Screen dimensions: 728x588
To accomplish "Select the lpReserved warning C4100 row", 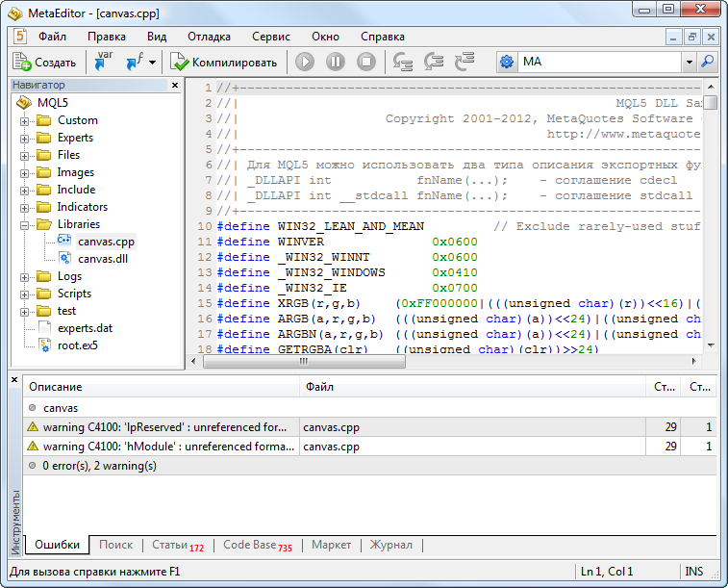I will (369, 427).
